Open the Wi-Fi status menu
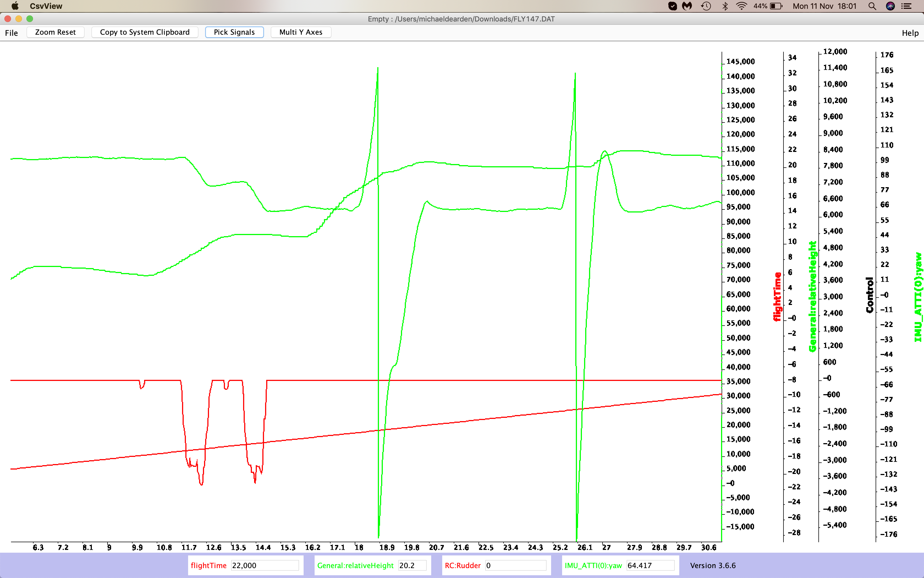This screenshot has height=578, width=924. (x=741, y=6)
